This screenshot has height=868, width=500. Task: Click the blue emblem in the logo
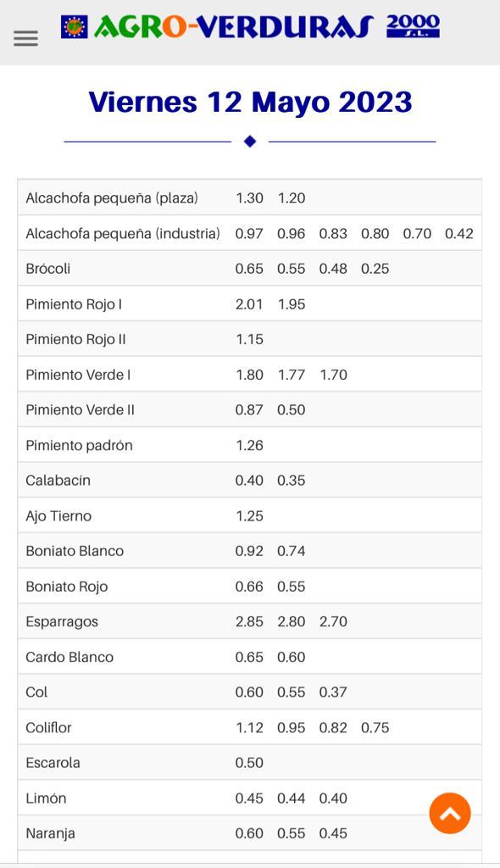(x=75, y=26)
